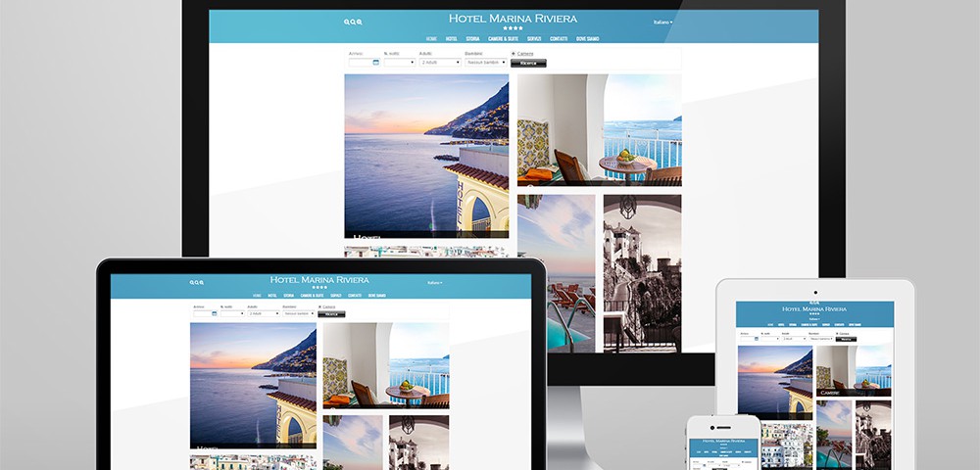Click the leftmost magnifier icon on the desktop monitor

click(x=346, y=22)
